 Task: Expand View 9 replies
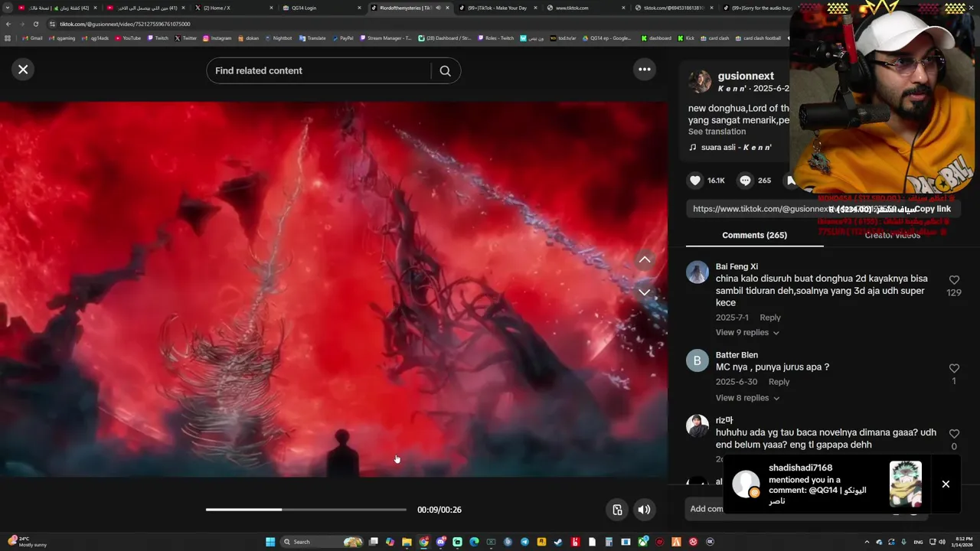click(747, 333)
